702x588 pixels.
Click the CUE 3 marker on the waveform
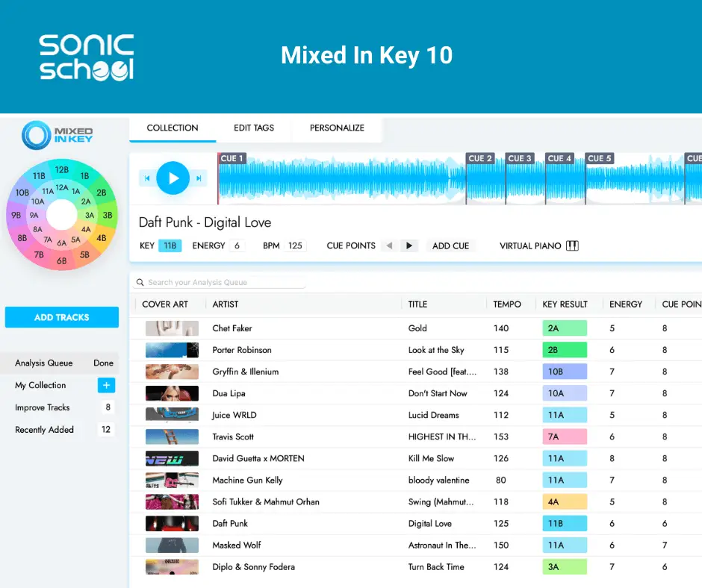coord(520,158)
